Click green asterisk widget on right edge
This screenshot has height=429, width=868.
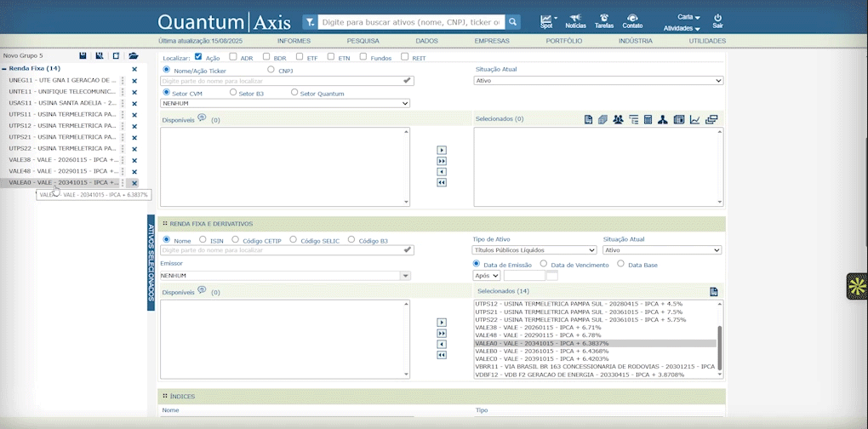(x=858, y=286)
